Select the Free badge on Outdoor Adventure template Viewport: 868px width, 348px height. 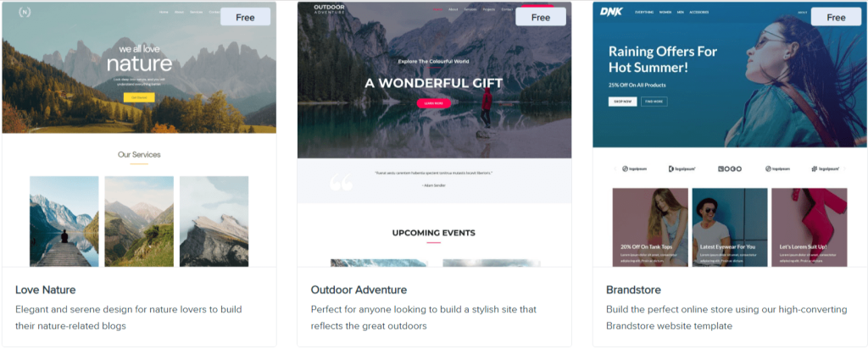(541, 17)
